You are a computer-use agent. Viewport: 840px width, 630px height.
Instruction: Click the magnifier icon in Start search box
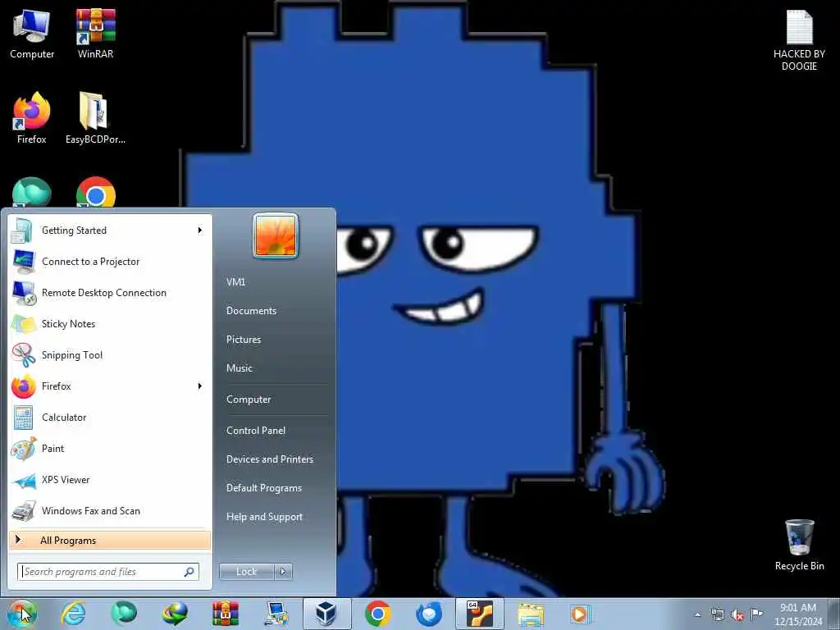point(189,572)
